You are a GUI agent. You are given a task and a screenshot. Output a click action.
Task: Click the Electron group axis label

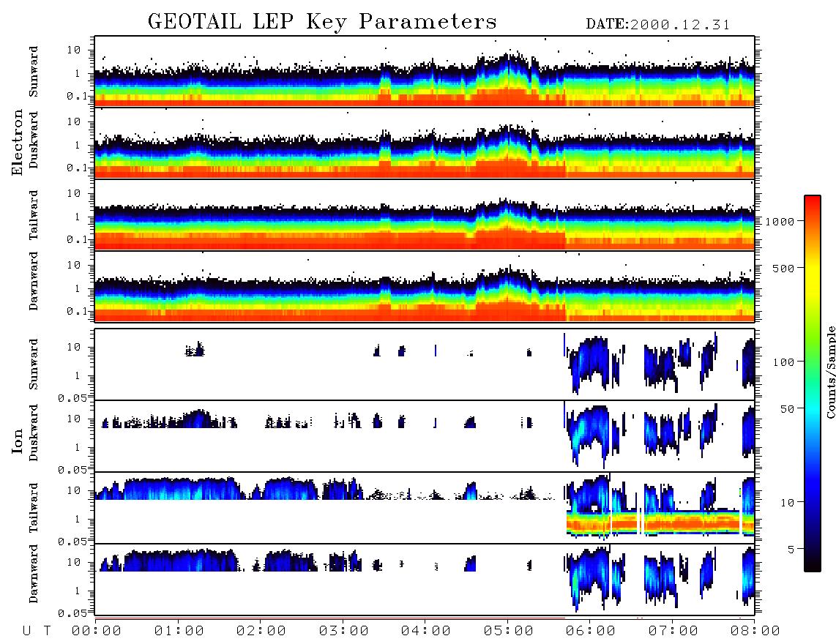tap(18, 142)
